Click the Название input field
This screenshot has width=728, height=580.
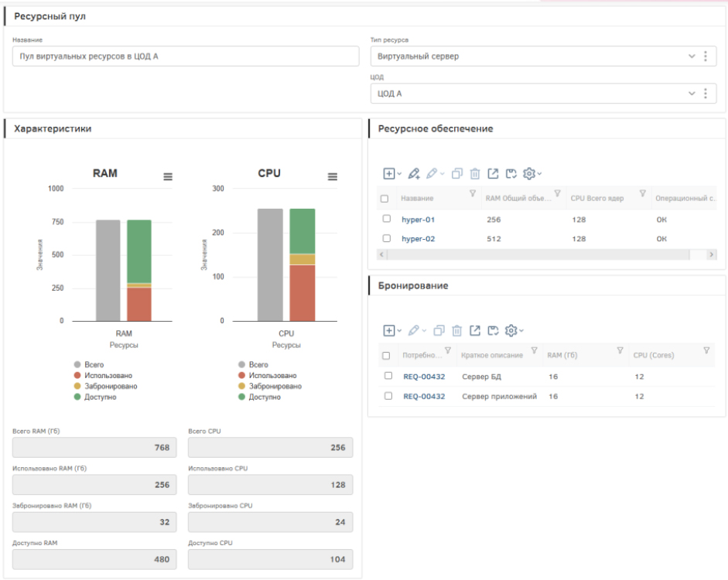click(x=186, y=56)
